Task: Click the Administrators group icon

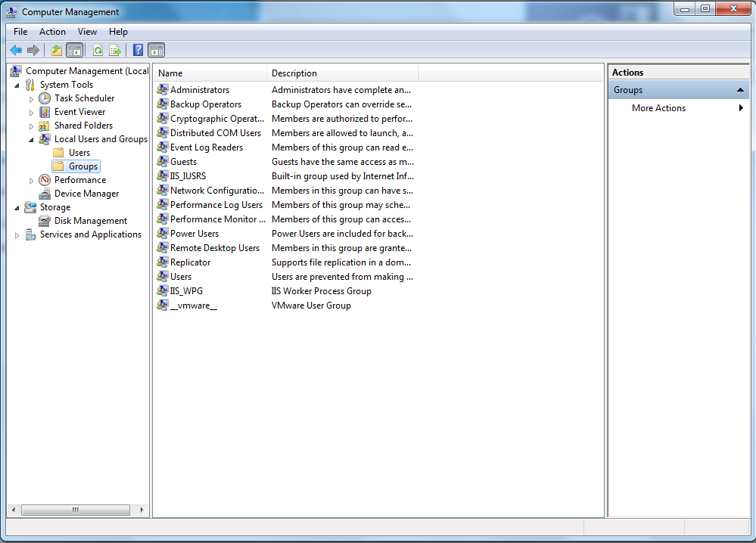Action: 163,89
